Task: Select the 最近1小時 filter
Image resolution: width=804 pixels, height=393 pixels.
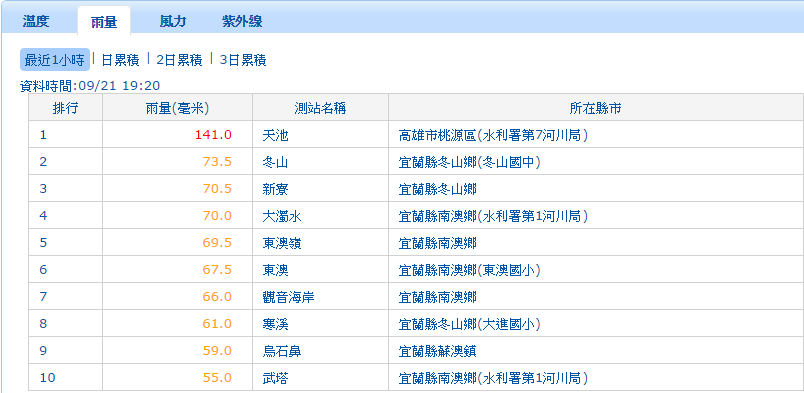Action: tap(55, 60)
